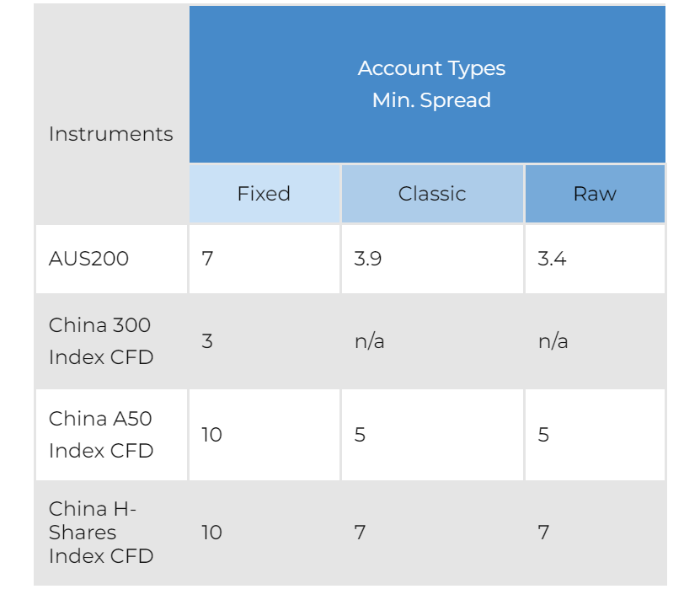Click the China 300 Raw n/a cell

[553, 341]
